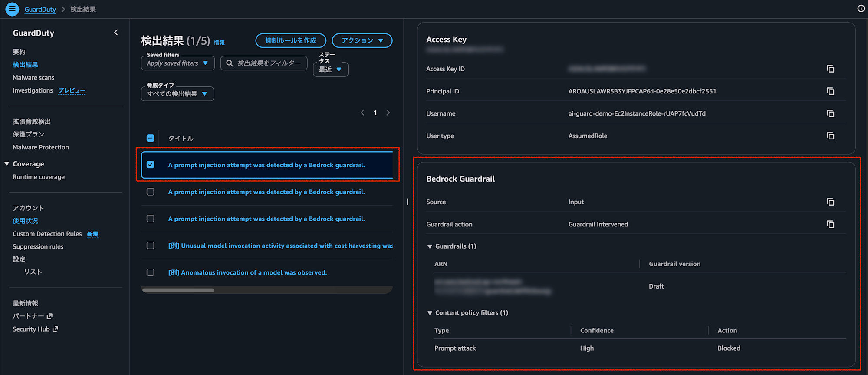Open 拡張脅威検出 in the sidebar

32,122
